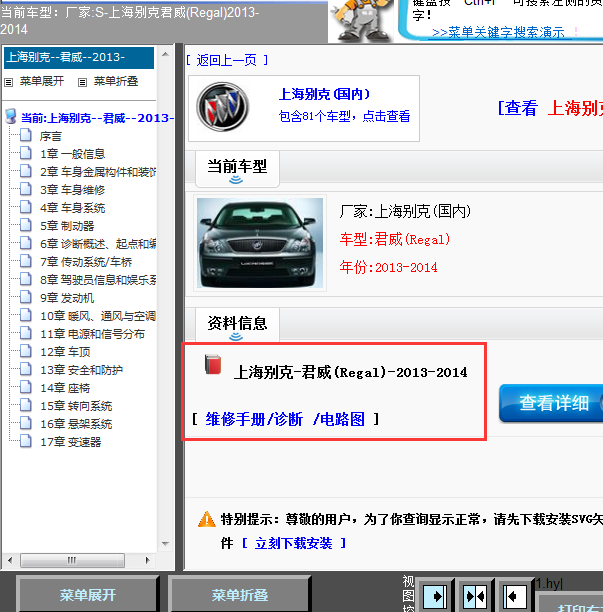The image size is (603, 612).
Task: Select root node 当前:上海别克--君威--2013-
Action: [98, 118]
